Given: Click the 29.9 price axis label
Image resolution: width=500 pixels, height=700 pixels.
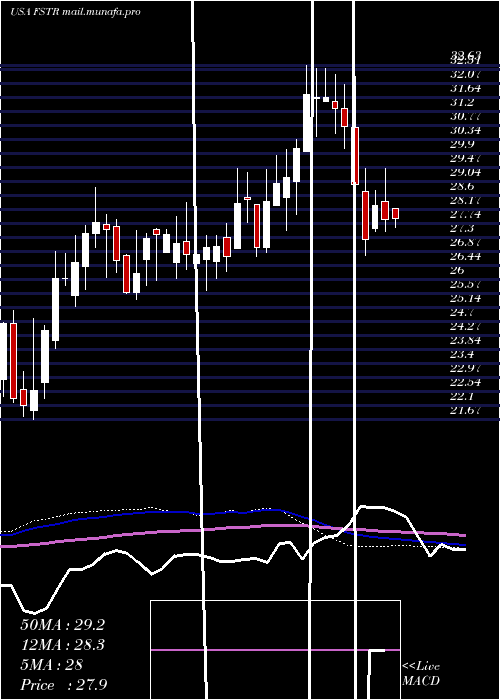Looking at the screenshot, I should coord(462,144).
